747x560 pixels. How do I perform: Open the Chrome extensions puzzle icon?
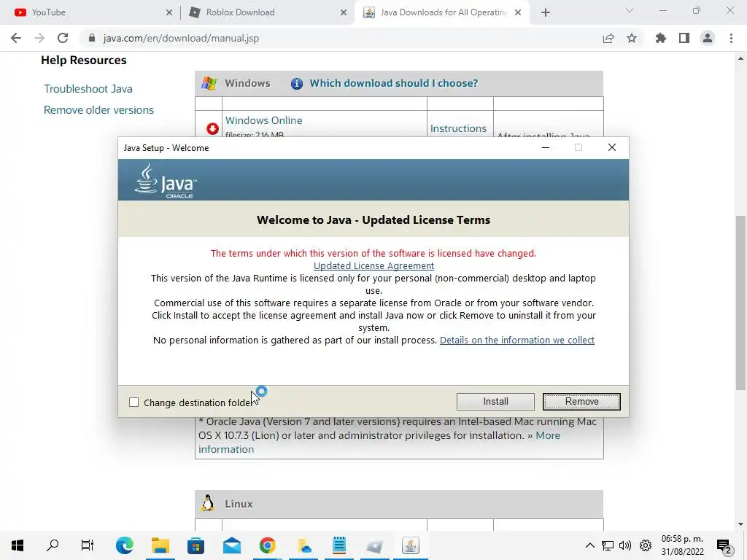[661, 38]
